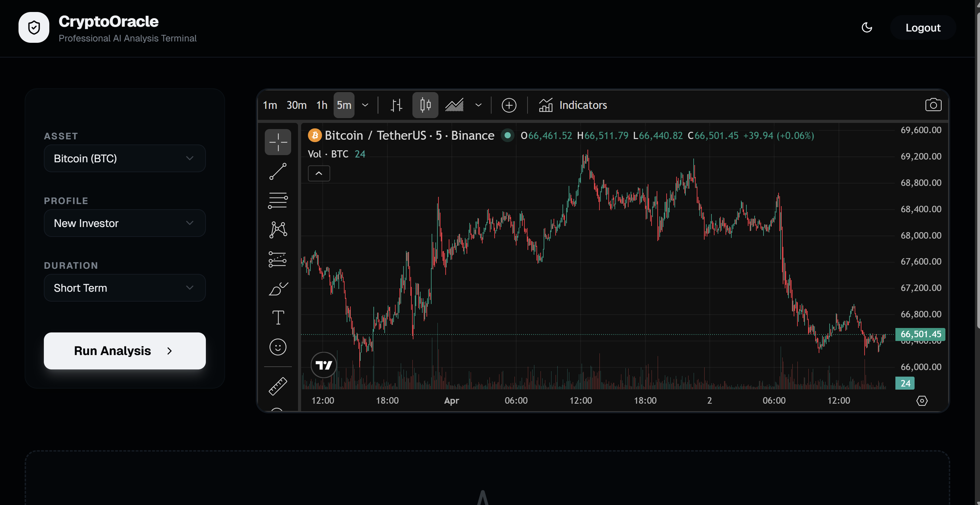Select the crosshair cursor tool
The height and width of the screenshot is (505, 980).
pyautogui.click(x=278, y=142)
